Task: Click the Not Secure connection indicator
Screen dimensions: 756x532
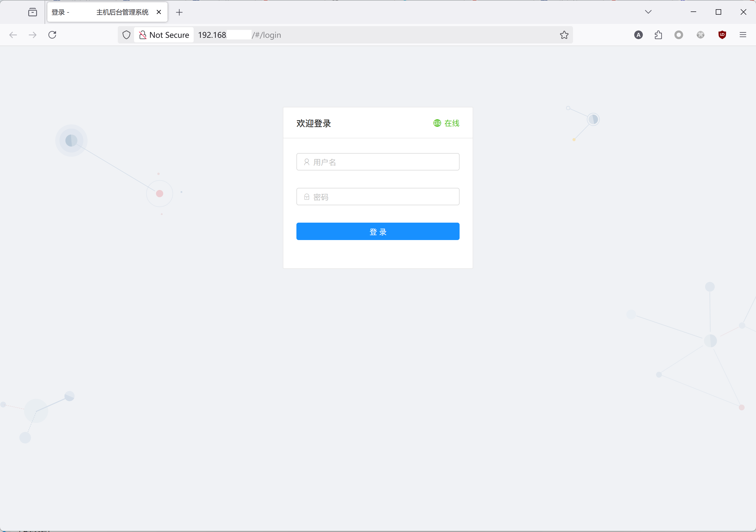Action: (x=164, y=35)
